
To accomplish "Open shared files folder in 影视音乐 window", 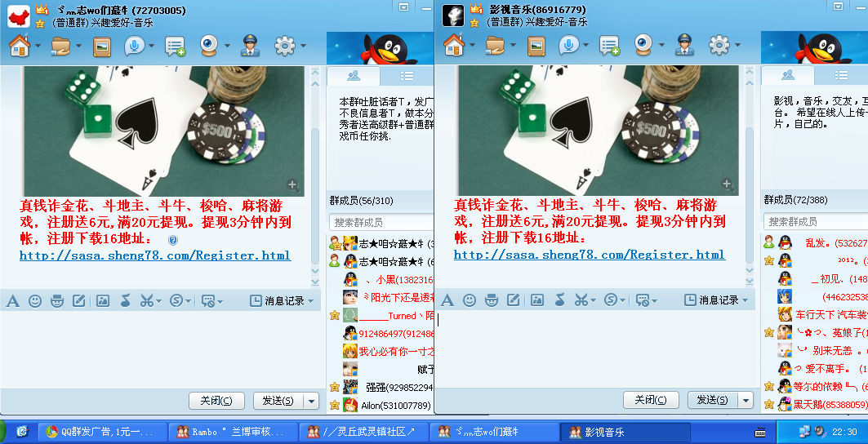I will point(495,46).
